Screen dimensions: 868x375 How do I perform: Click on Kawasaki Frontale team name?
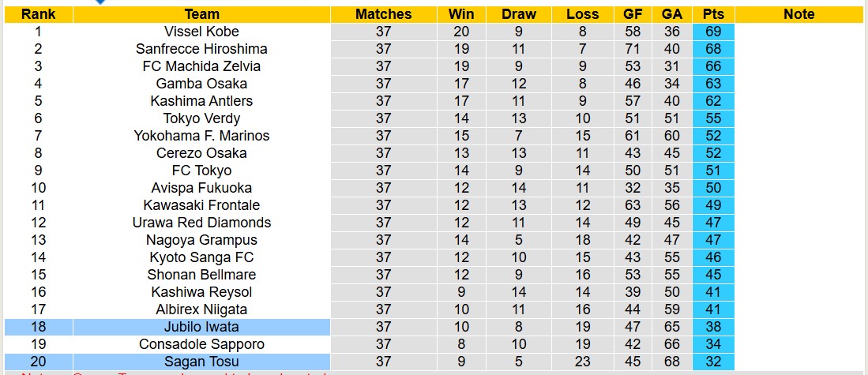201,205
